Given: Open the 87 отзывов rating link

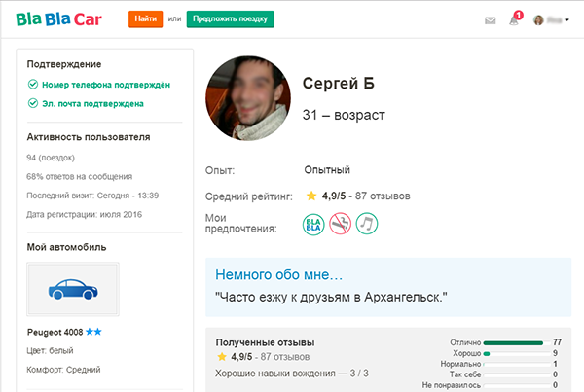Looking at the screenshot, I should (383, 196).
